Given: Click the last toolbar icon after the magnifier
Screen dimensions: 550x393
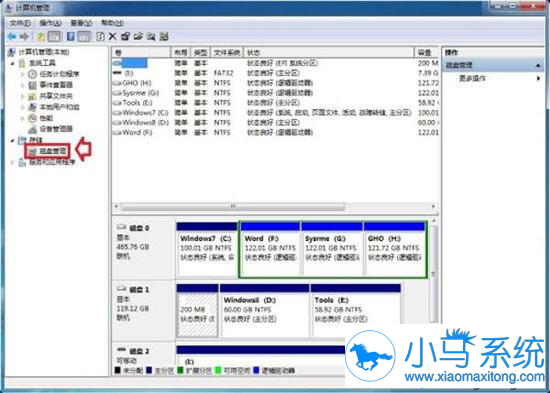Looking at the screenshot, I should click(x=164, y=36).
